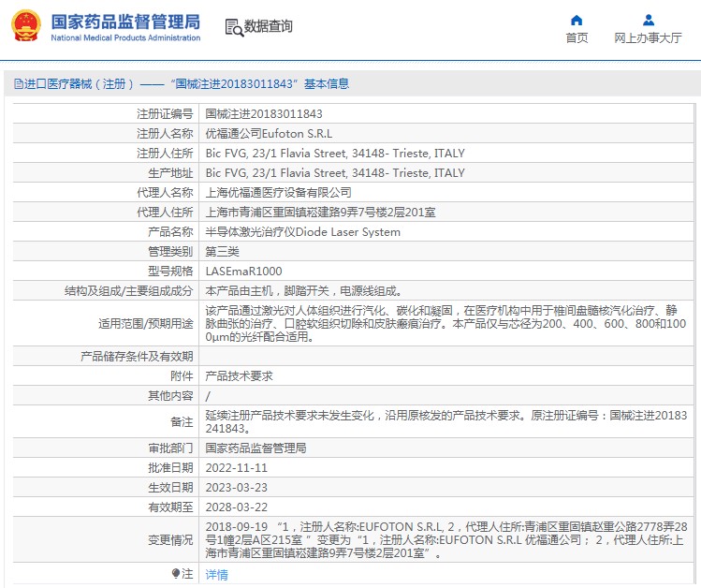701x588 pixels.
Task: Click agent name 上海优福通医疗设备有限公司
Action: [278, 193]
